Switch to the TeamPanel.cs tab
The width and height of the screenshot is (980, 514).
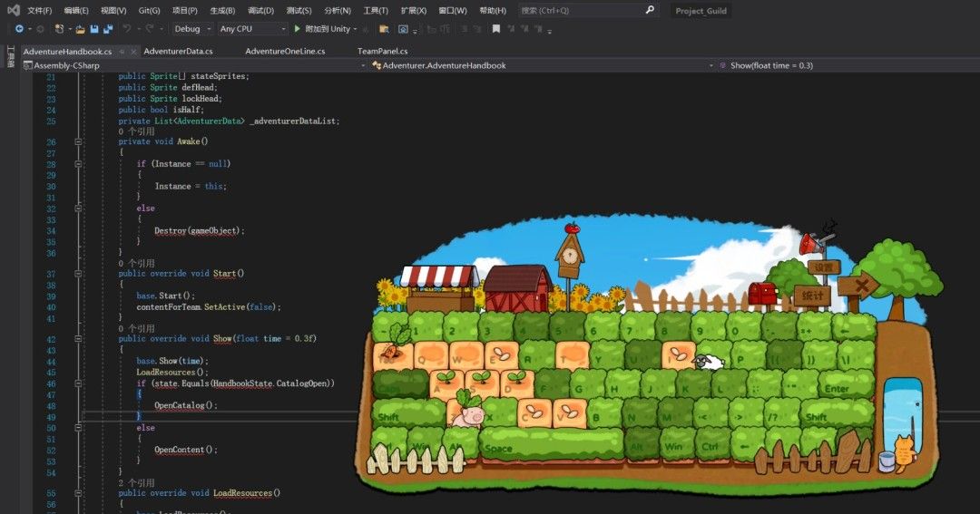[x=382, y=52]
